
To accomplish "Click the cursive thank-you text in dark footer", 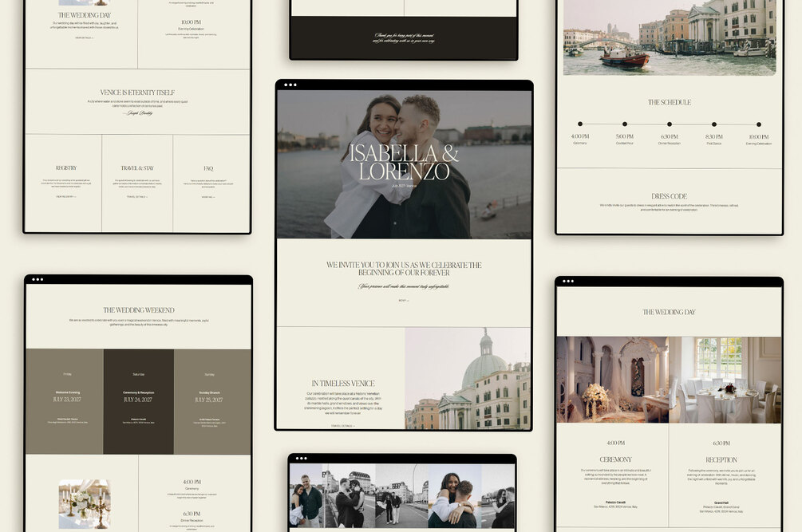I will pyautogui.click(x=404, y=37).
